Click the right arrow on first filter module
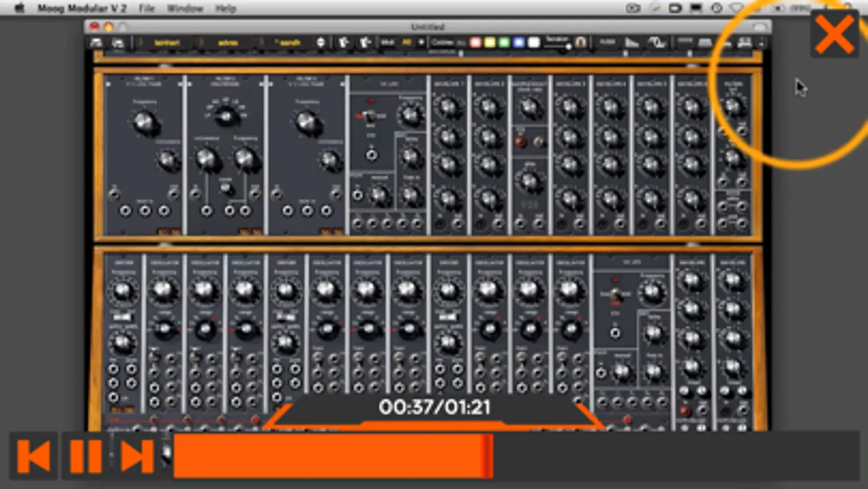Screen dimensions: 868x489 (181, 84)
